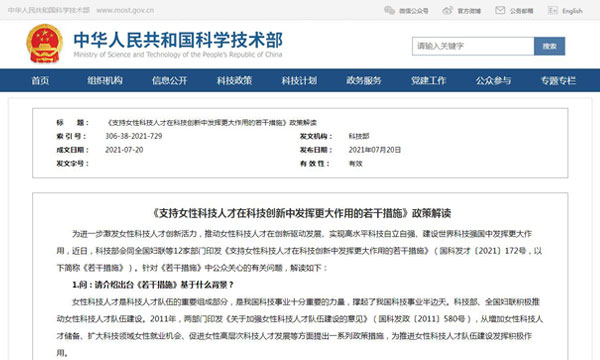Open the 首页 navigation item
Image resolution: width=600 pixels, height=360 pixels.
(x=40, y=80)
